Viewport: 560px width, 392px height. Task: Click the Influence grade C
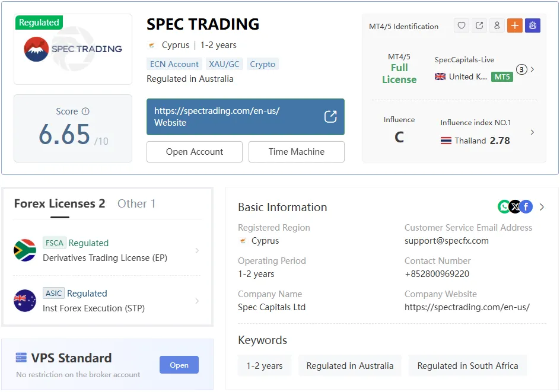pyautogui.click(x=399, y=137)
